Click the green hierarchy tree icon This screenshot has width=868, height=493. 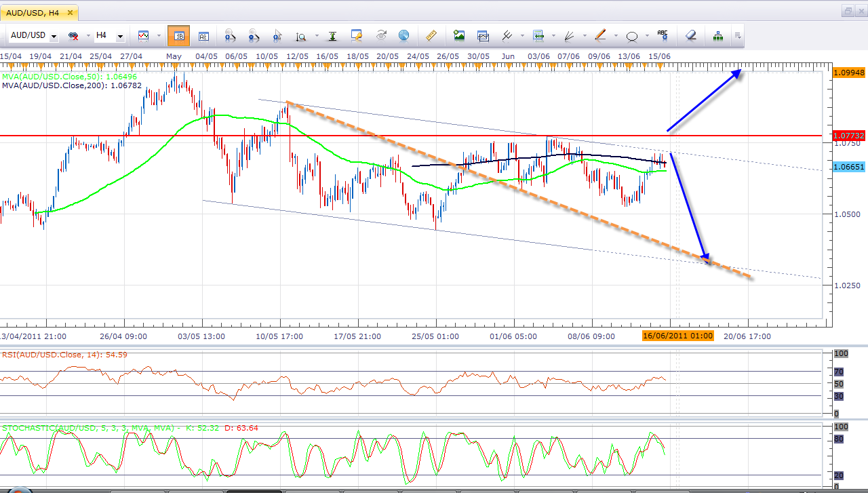pyautogui.click(x=717, y=35)
